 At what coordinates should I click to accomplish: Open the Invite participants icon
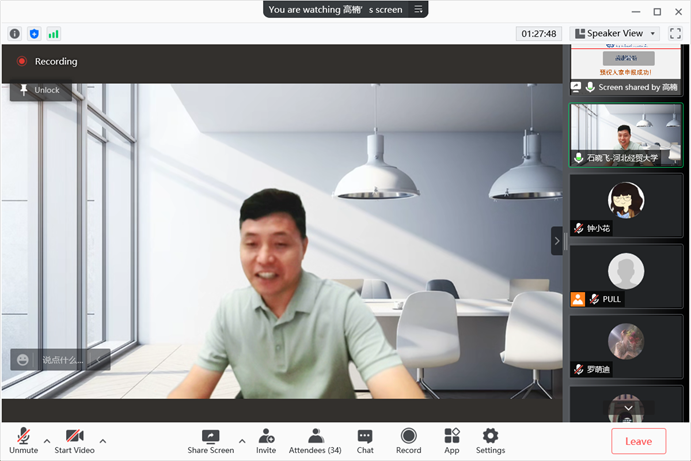click(x=266, y=440)
